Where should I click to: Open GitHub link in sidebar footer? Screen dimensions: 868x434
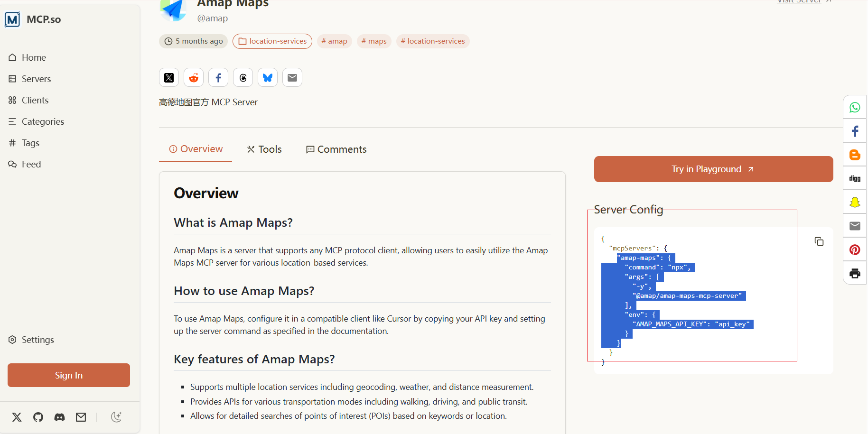[38, 417]
